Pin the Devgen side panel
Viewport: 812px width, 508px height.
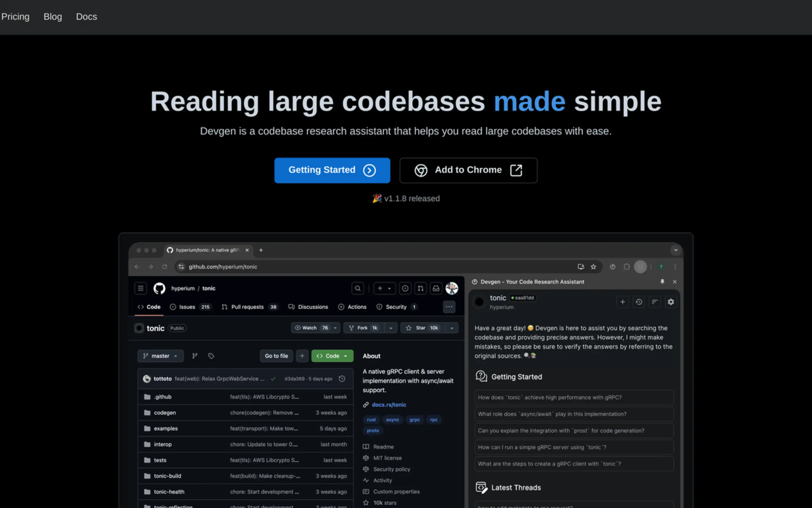(x=662, y=282)
